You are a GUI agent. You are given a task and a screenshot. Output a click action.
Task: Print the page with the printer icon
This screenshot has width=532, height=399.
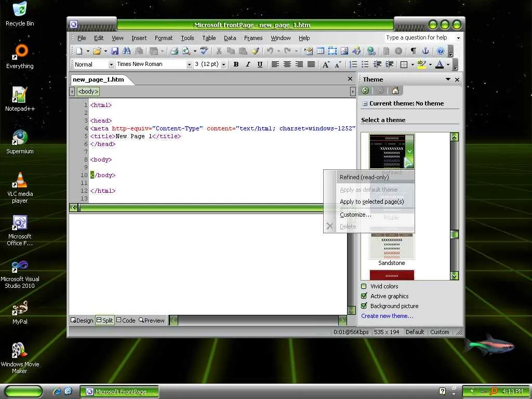point(175,51)
